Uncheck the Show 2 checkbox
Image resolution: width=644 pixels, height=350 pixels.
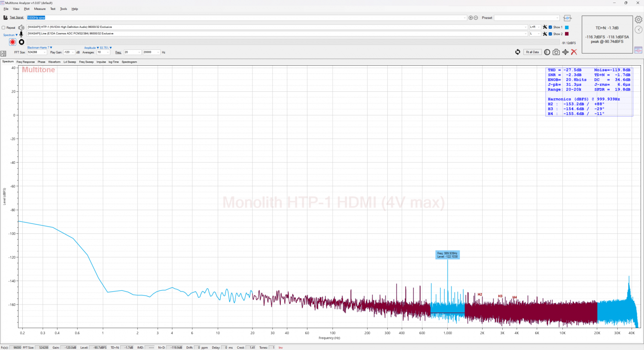coord(550,34)
